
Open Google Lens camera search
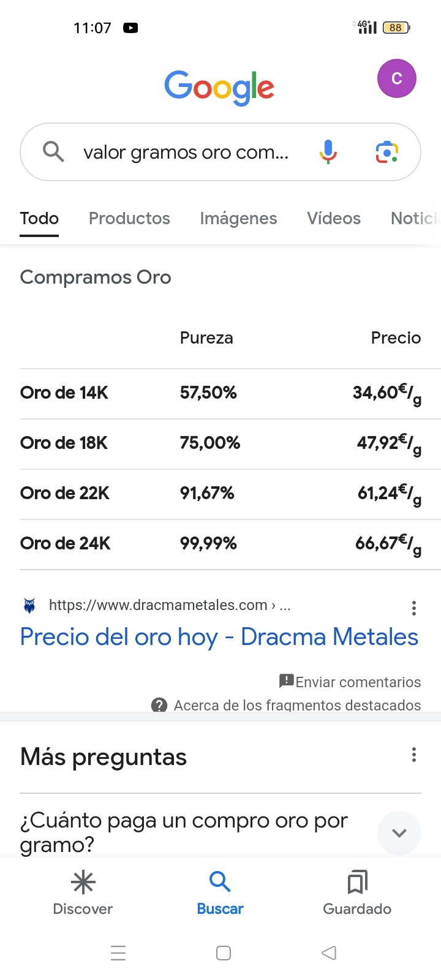pyautogui.click(x=386, y=152)
